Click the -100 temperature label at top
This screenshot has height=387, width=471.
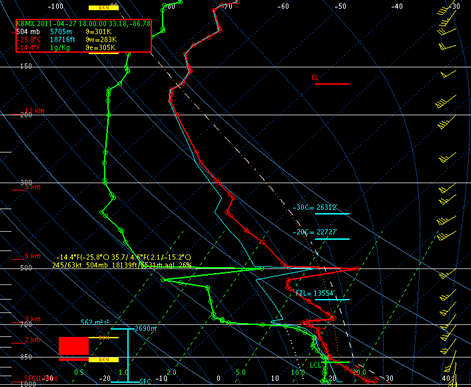point(56,6)
